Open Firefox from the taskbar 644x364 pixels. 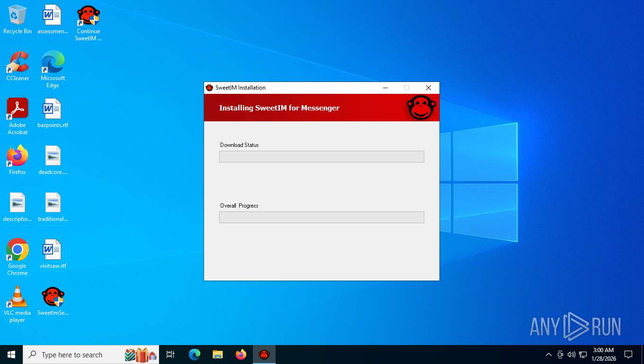(241, 355)
